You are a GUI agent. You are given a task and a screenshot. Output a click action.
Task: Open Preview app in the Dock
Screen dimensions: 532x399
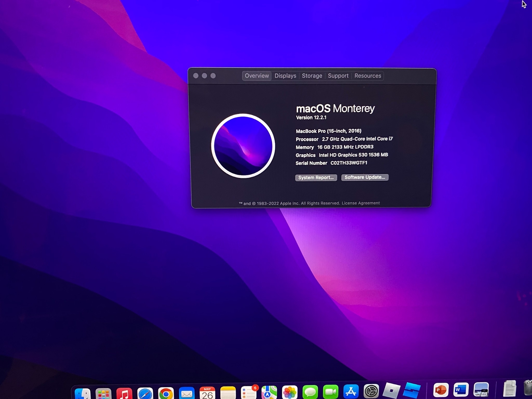(481, 389)
